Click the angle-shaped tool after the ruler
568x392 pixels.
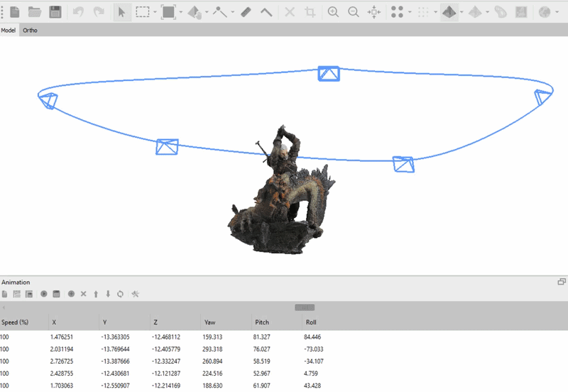pyautogui.click(x=266, y=12)
